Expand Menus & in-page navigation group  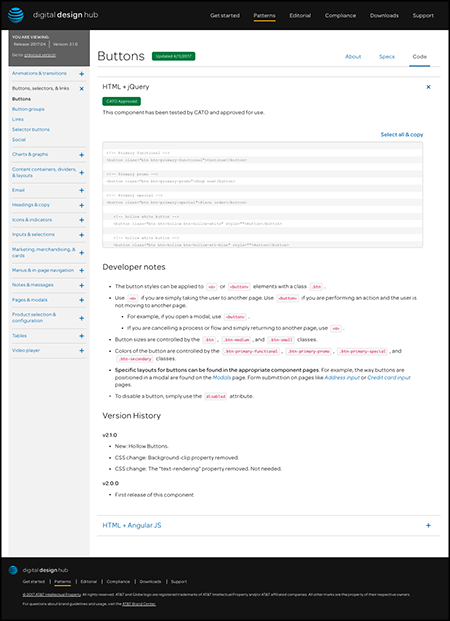coord(82,270)
